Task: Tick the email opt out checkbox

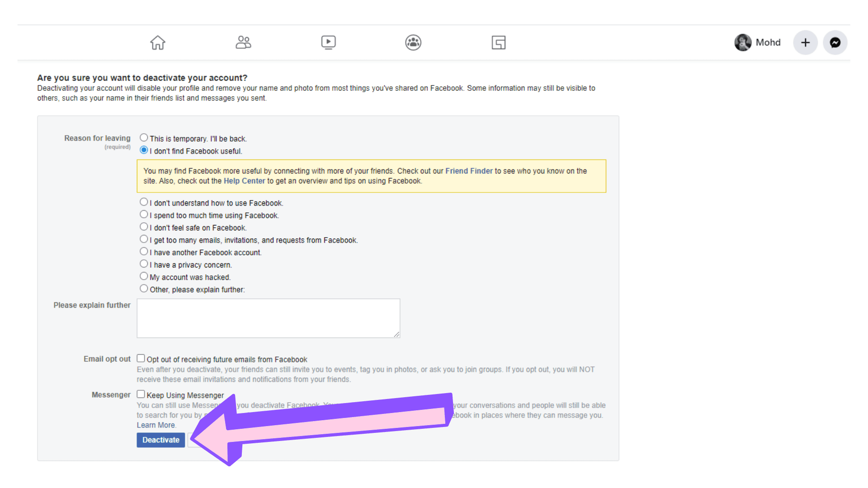Action: coord(141,358)
